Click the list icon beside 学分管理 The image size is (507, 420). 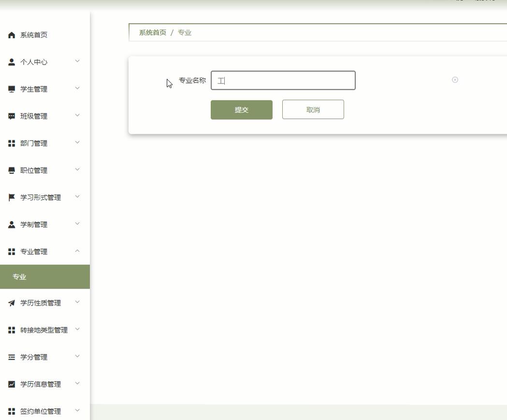click(x=12, y=357)
